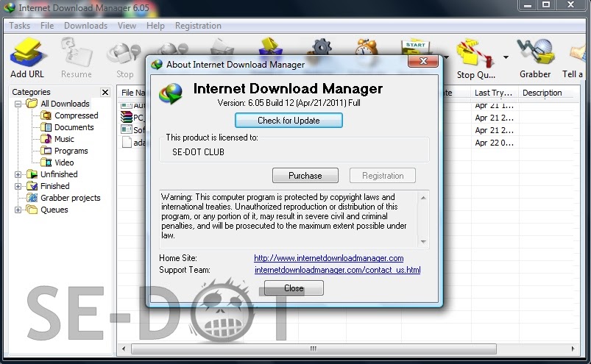Expand the Queues tree node
591x364 pixels.
[18, 210]
